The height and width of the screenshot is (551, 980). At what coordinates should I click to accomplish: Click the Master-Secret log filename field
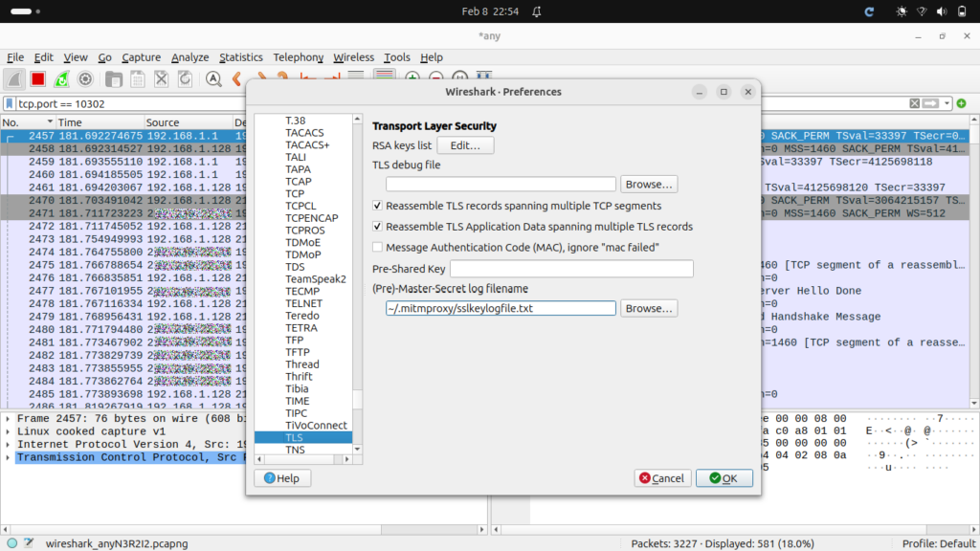[x=501, y=308]
